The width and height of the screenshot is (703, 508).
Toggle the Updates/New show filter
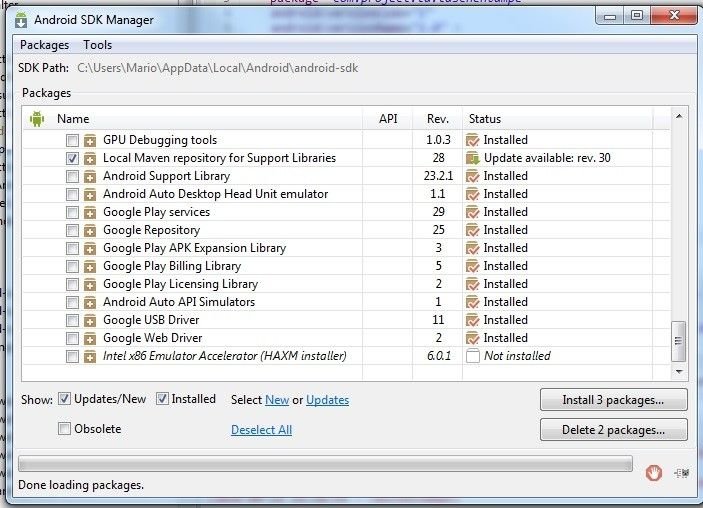[x=65, y=399]
